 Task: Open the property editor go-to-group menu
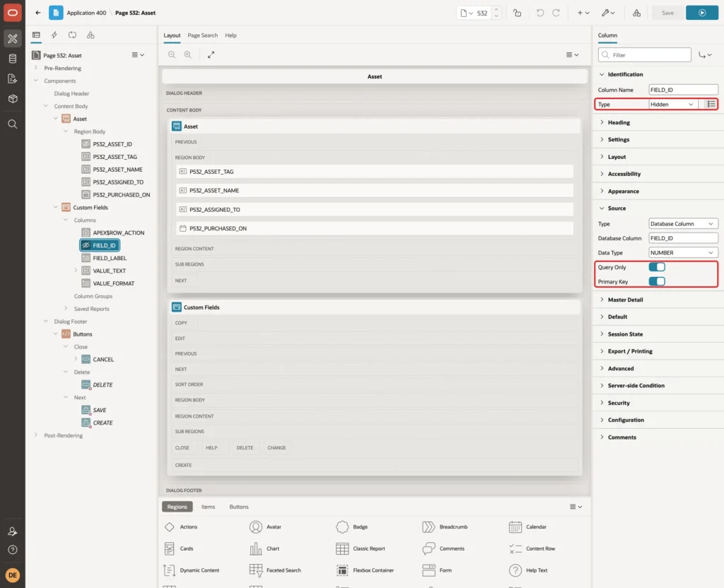coord(705,55)
